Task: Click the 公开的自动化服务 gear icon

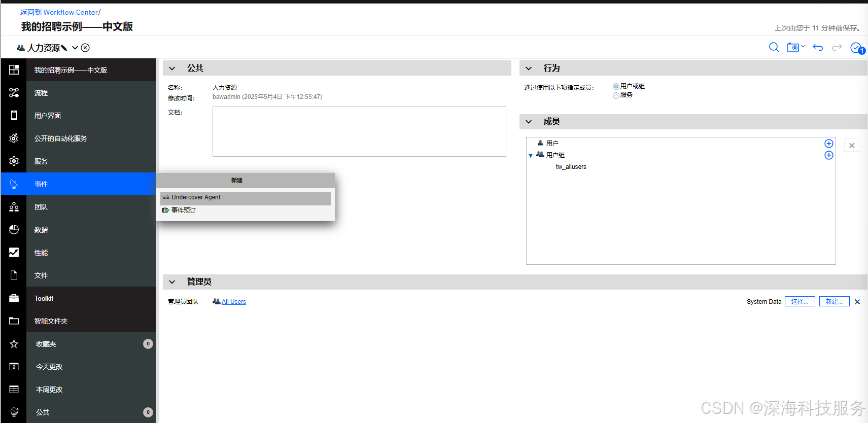Action: click(x=14, y=138)
